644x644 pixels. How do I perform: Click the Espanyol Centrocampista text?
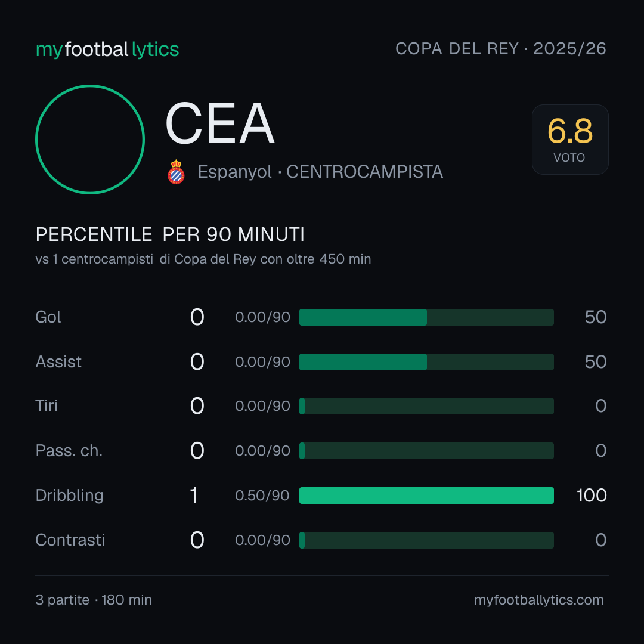coord(320,172)
